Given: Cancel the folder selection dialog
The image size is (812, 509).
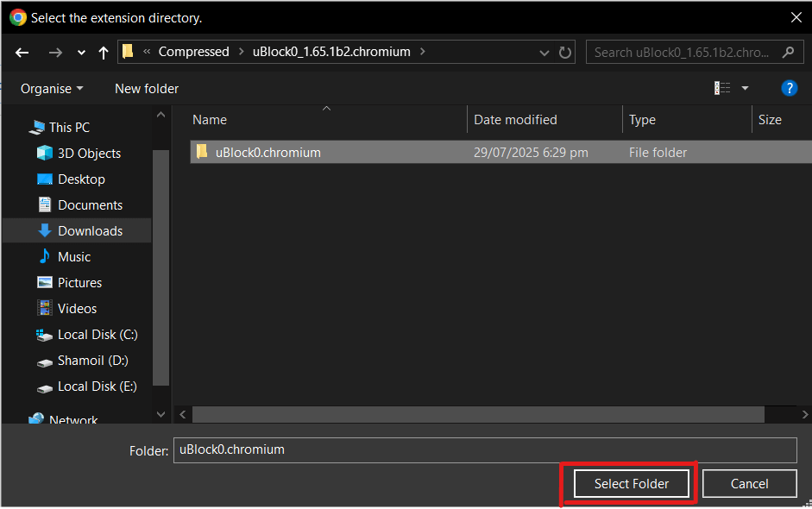Looking at the screenshot, I should pyautogui.click(x=749, y=484).
